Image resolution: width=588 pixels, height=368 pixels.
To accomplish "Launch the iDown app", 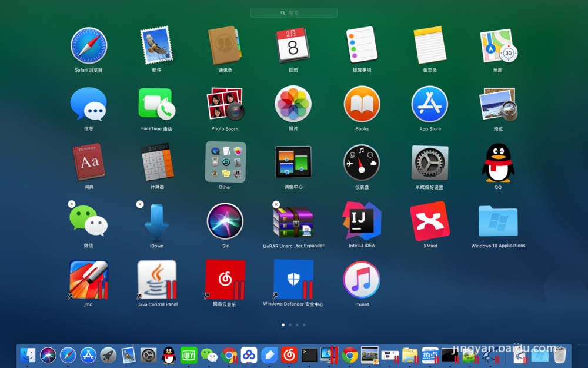I will tap(157, 223).
